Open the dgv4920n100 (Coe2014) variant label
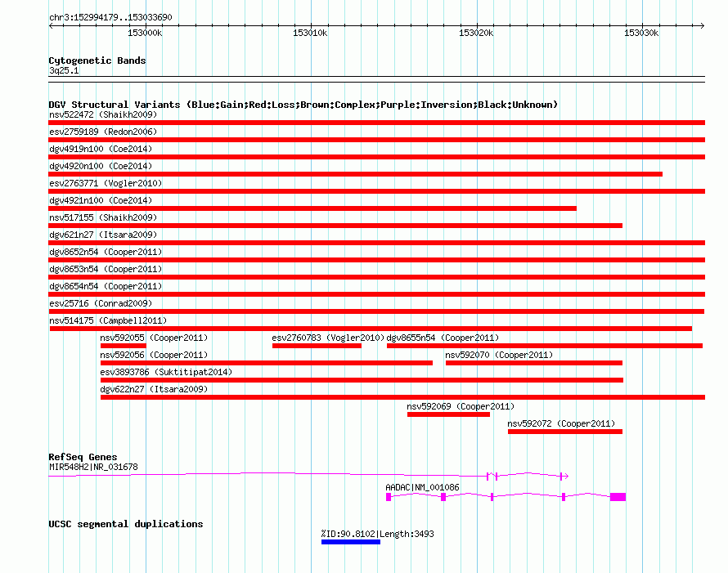 click(101, 166)
